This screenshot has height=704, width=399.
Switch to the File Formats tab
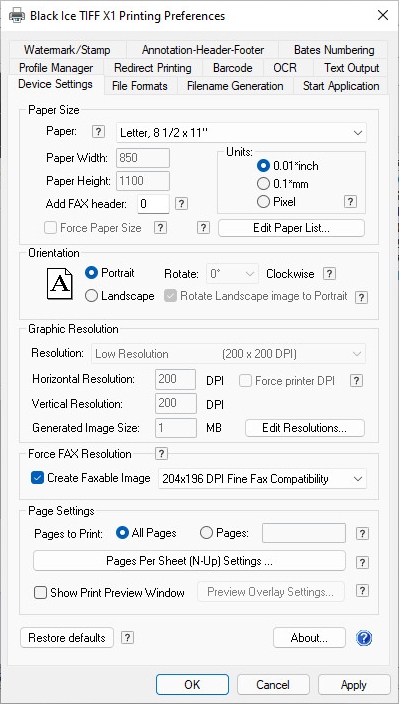(140, 86)
